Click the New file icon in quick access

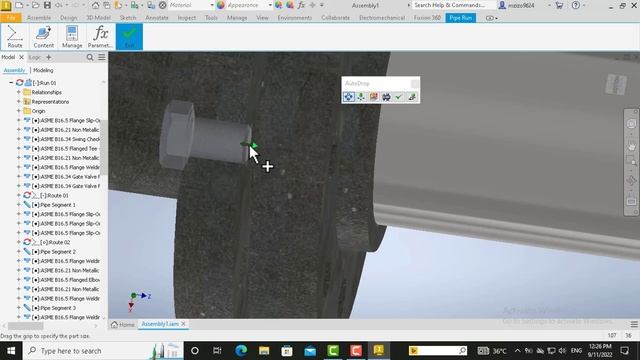click(x=19, y=5)
